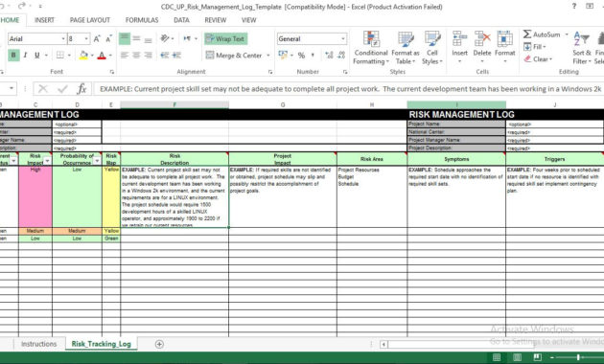Apply bottom vertical alignment

(x=148, y=38)
